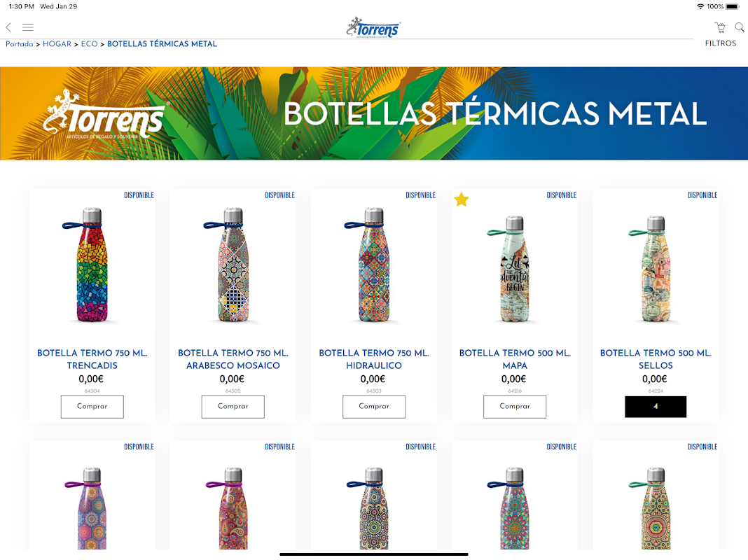748x560 pixels.
Task: Open HOGAR breadcrumb category
Action: (57, 44)
